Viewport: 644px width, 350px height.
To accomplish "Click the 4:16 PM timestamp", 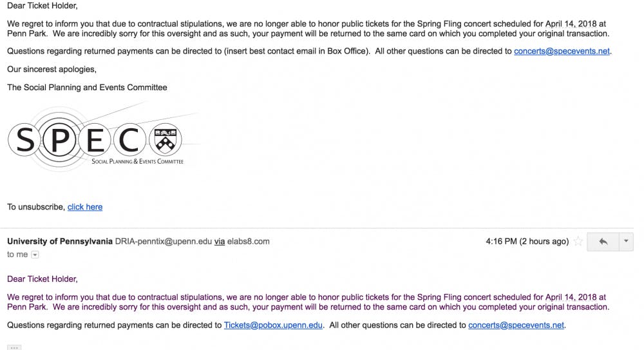I will pos(502,242).
